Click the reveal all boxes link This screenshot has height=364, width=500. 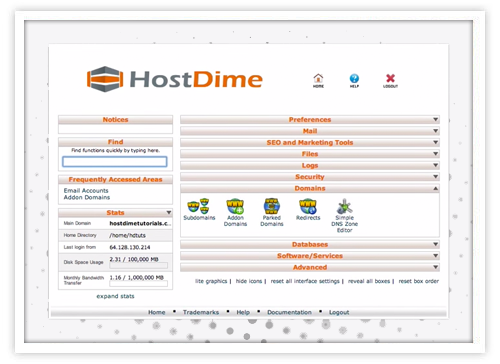click(x=369, y=281)
